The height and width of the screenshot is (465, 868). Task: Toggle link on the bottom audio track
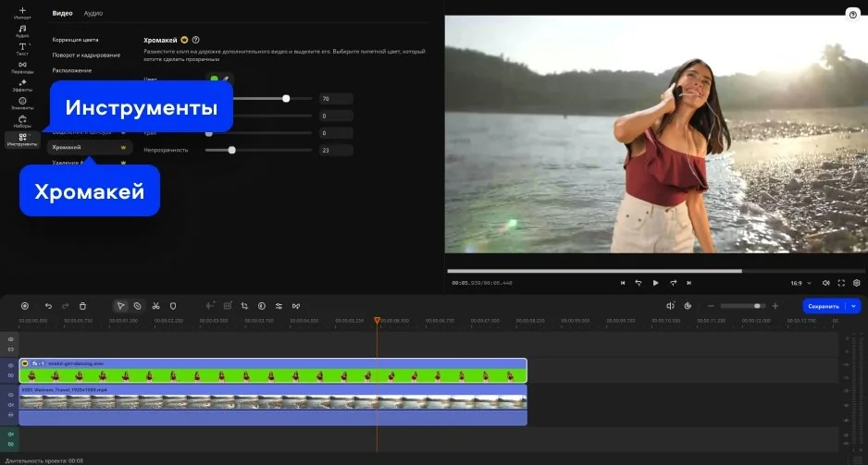[10, 444]
